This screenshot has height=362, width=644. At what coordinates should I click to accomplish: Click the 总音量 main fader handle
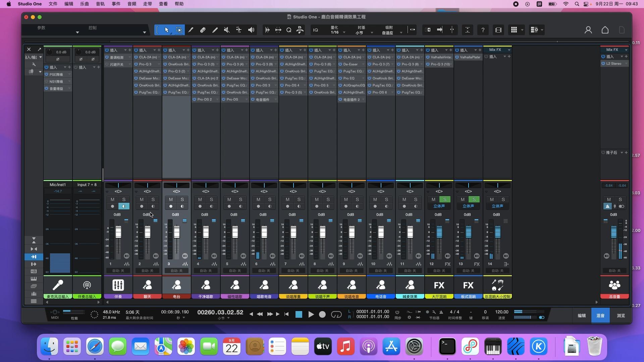point(613,232)
